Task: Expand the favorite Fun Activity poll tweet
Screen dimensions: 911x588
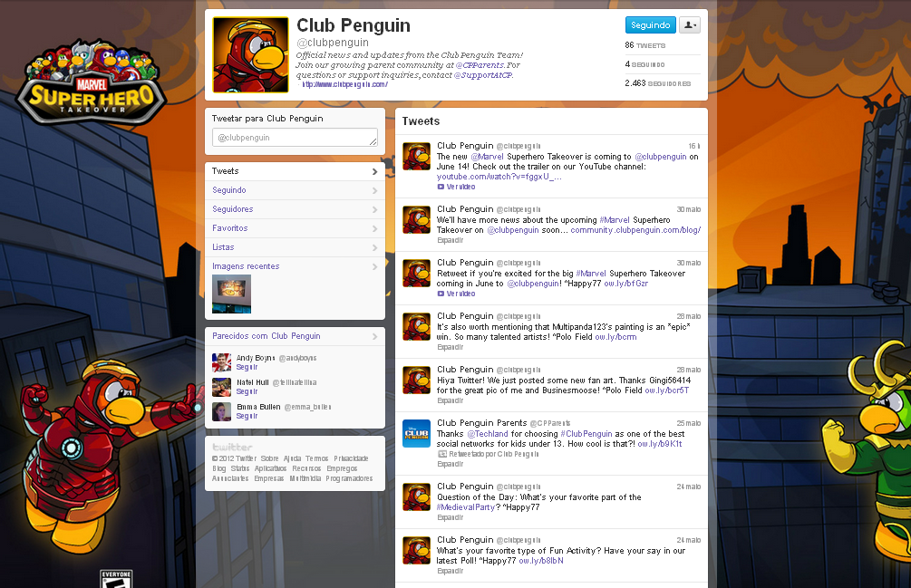Action: point(450,571)
